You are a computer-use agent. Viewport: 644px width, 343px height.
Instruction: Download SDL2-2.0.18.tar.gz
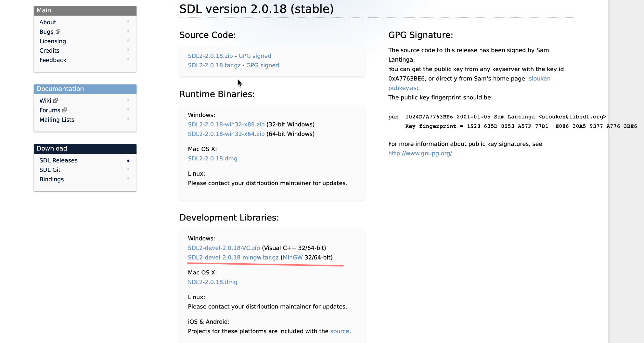point(214,65)
